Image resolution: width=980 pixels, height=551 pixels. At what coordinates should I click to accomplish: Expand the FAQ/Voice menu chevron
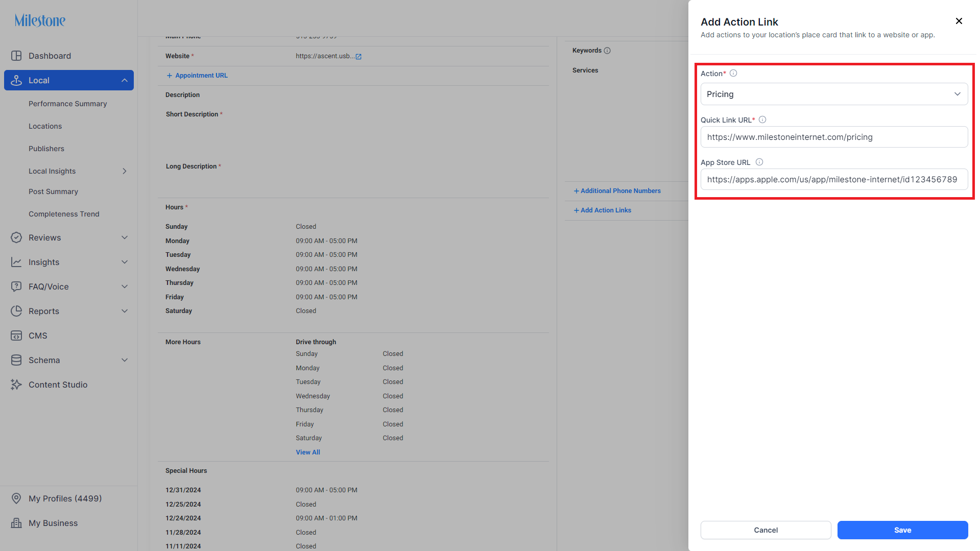click(x=125, y=286)
